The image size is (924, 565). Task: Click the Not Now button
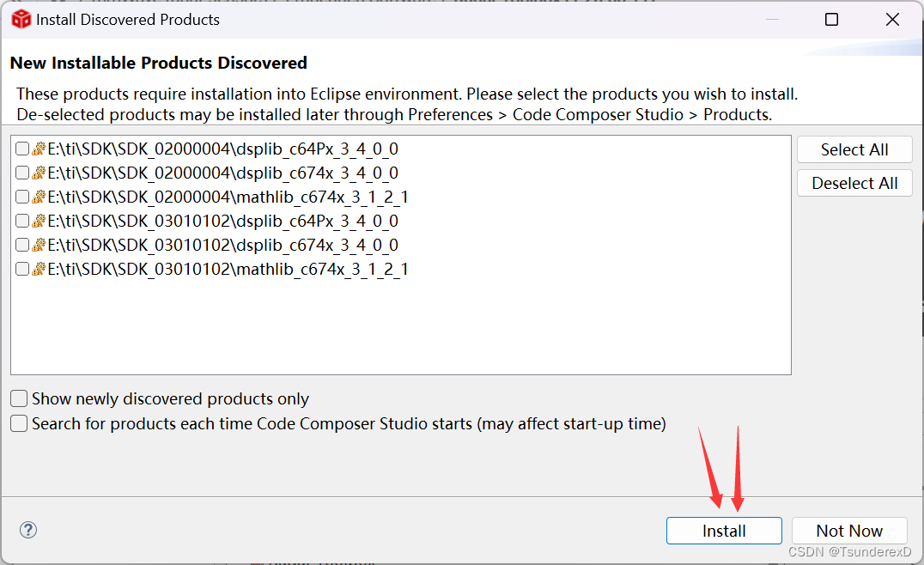(849, 531)
